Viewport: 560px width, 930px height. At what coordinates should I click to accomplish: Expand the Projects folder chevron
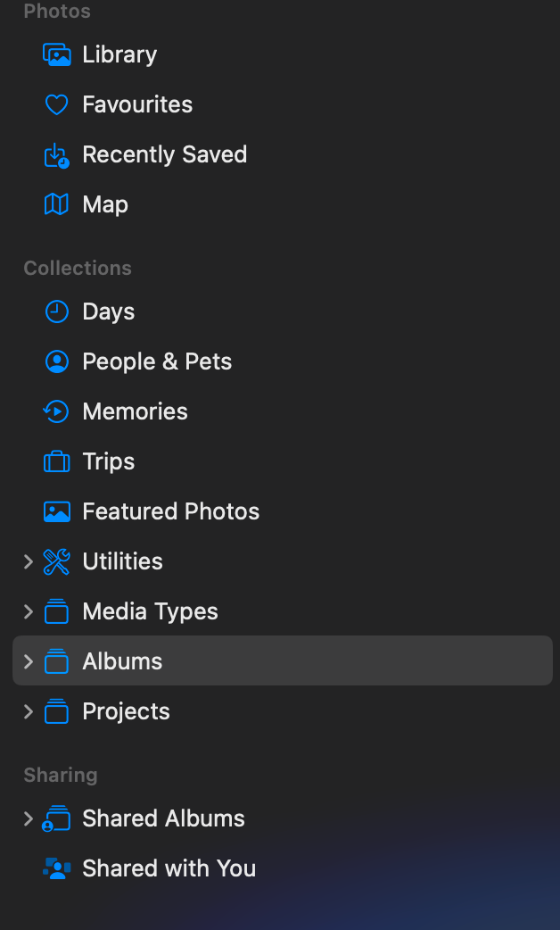(x=28, y=711)
